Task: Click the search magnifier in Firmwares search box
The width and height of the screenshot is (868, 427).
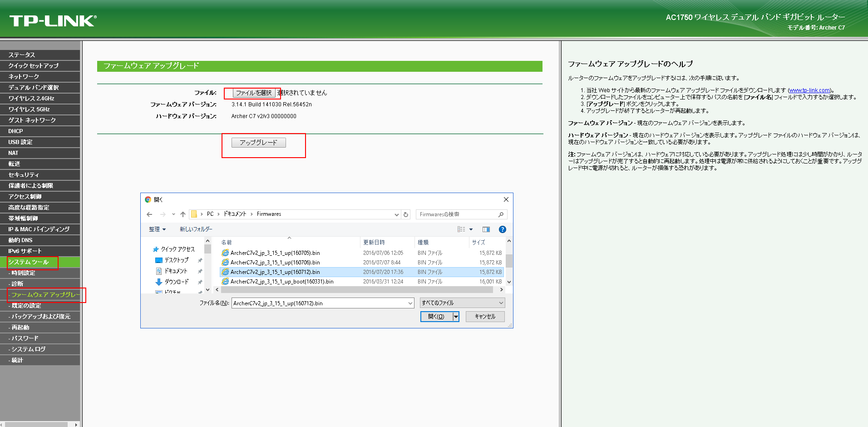Action: click(x=501, y=214)
